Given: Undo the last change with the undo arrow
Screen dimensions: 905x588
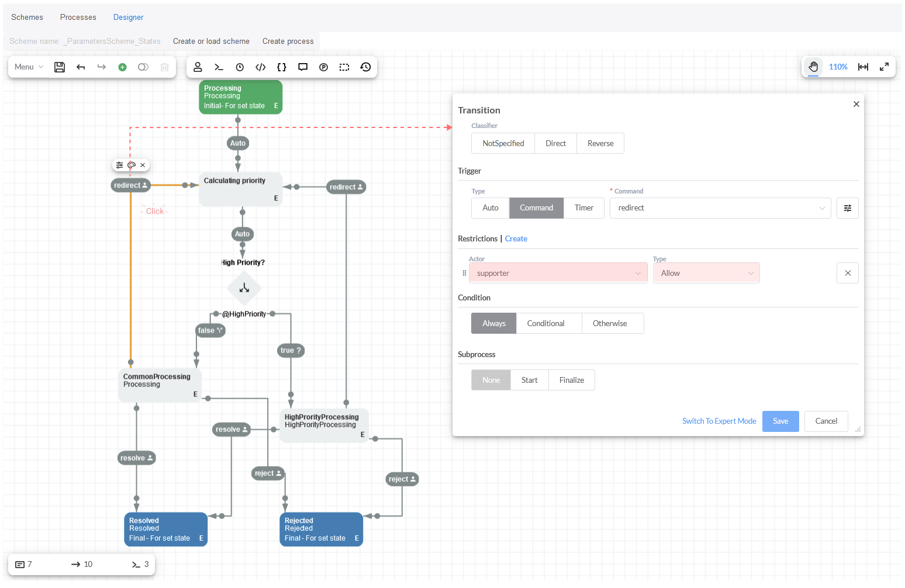Looking at the screenshot, I should (81, 67).
